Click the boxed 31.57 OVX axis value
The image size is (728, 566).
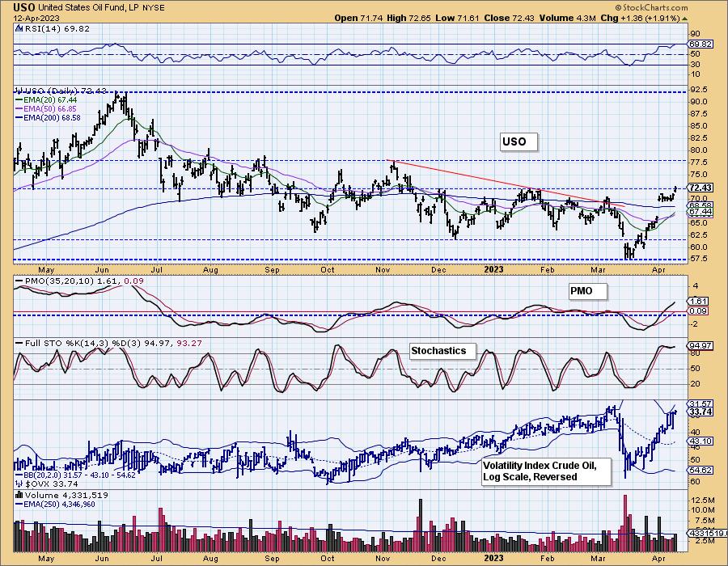(x=701, y=404)
